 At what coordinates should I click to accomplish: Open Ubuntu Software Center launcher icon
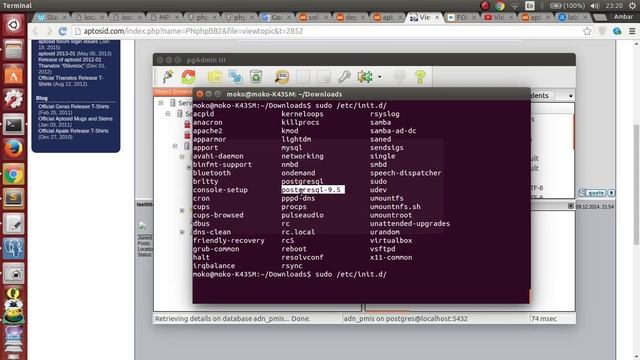click(x=13, y=75)
